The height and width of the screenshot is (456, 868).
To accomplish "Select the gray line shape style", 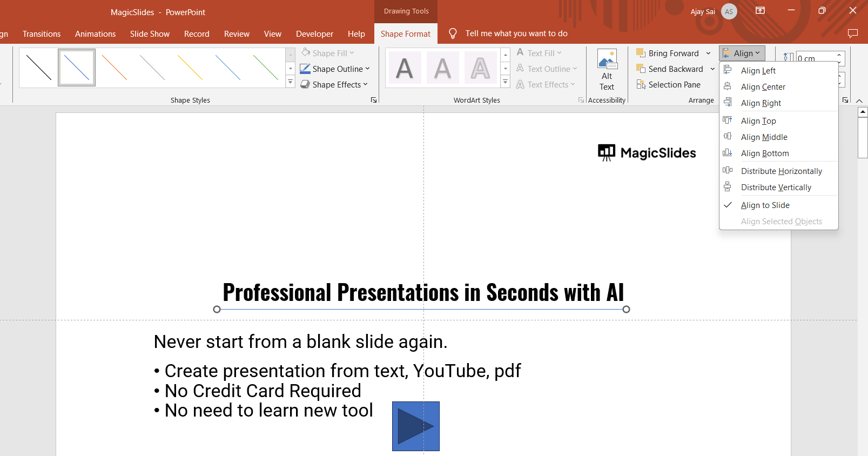I will [x=152, y=68].
